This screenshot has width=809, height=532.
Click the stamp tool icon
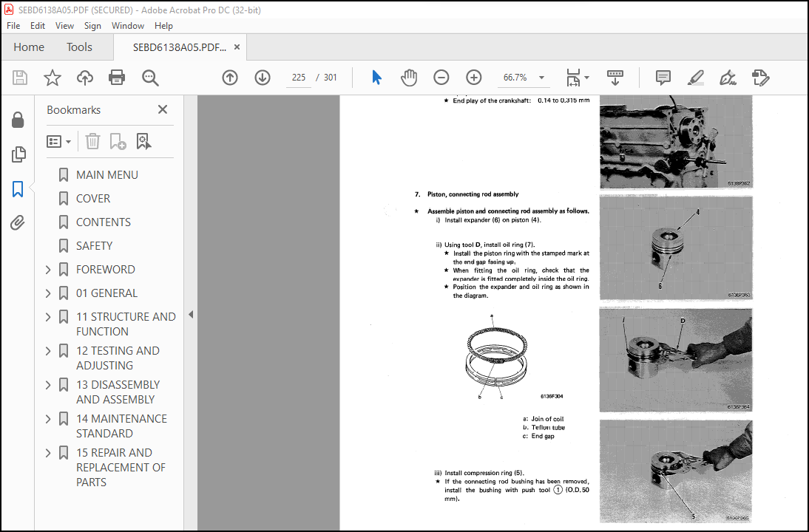coord(760,78)
